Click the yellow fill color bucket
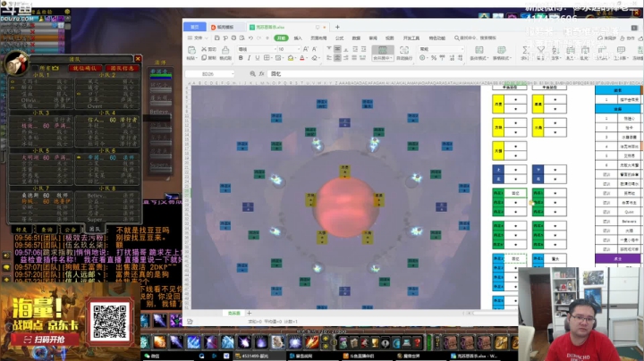 [x=291, y=58]
